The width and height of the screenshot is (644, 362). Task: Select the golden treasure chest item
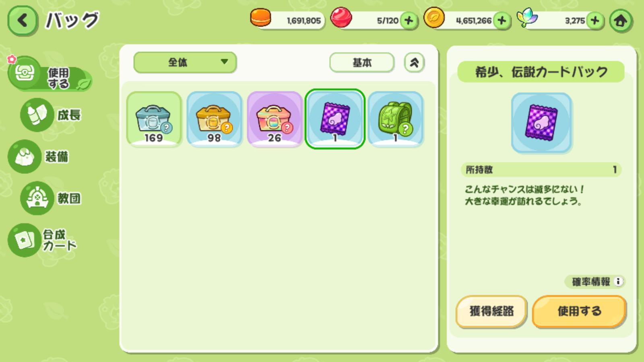tap(215, 119)
